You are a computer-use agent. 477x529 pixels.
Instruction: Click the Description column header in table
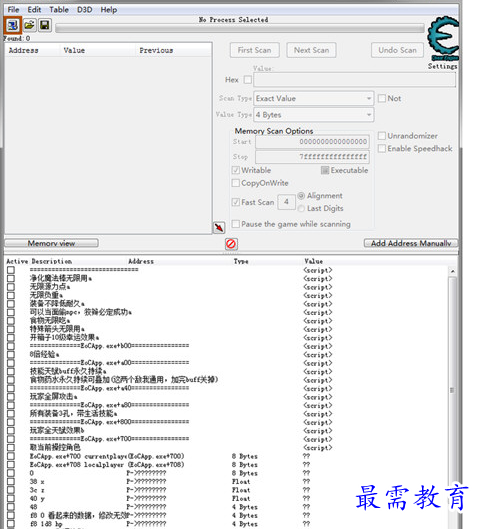pyautogui.click(x=52, y=261)
